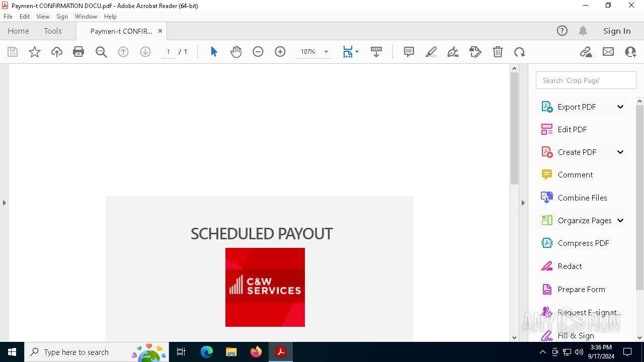The width and height of the screenshot is (644, 362).
Task: Open the Help menu
Action: [x=110, y=17]
